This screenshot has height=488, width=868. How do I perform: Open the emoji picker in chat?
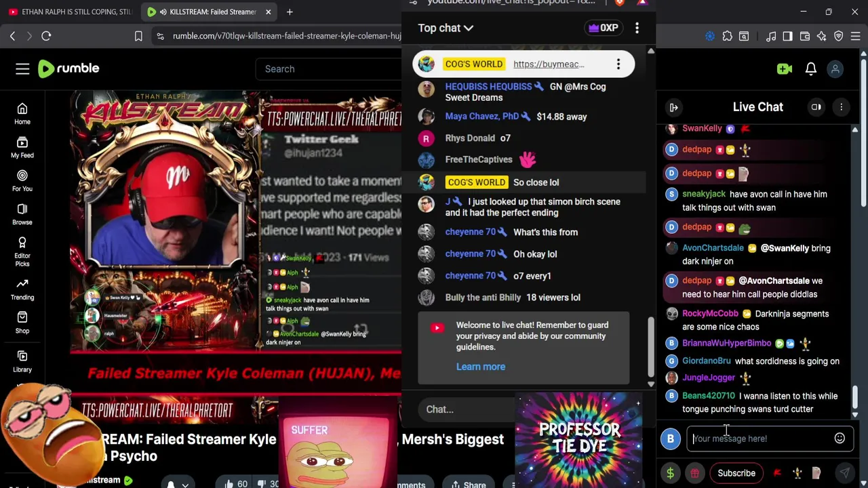(x=840, y=439)
